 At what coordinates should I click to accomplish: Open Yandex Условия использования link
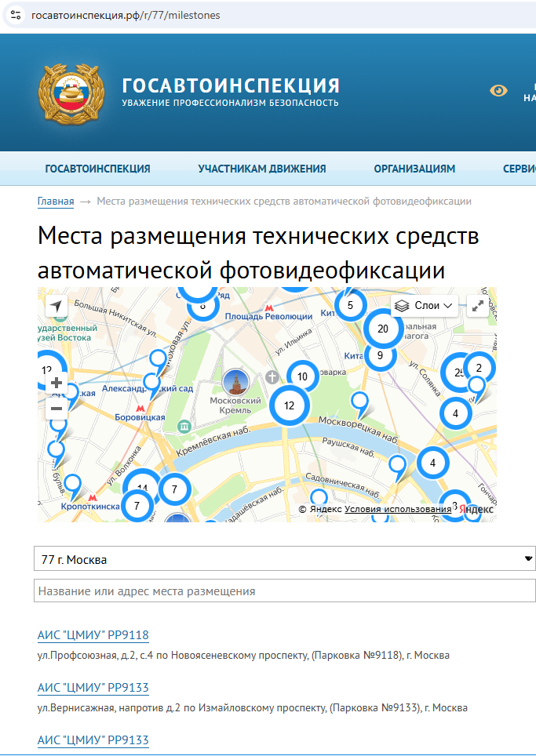click(x=398, y=509)
